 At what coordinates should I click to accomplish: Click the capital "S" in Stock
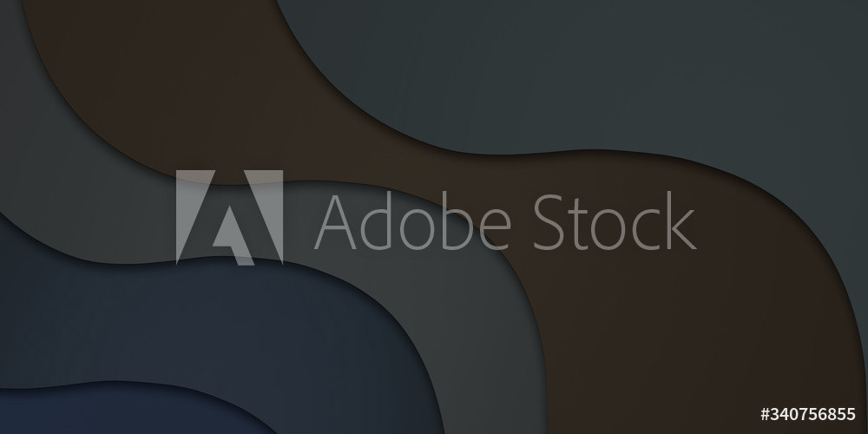coord(548,221)
